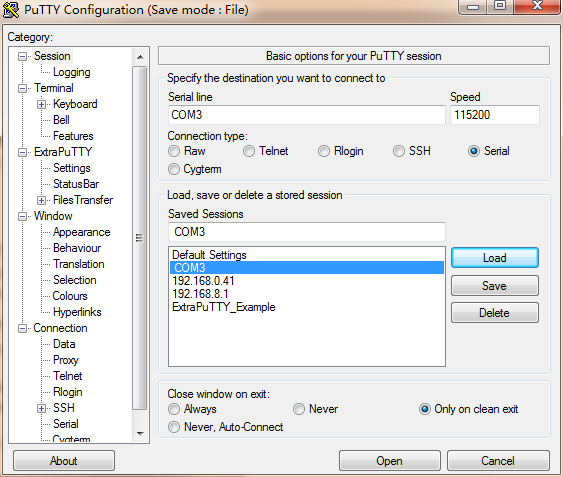Image resolution: width=563 pixels, height=477 pixels.
Task: Select Default Settings session
Action: [x=307, y=255]
